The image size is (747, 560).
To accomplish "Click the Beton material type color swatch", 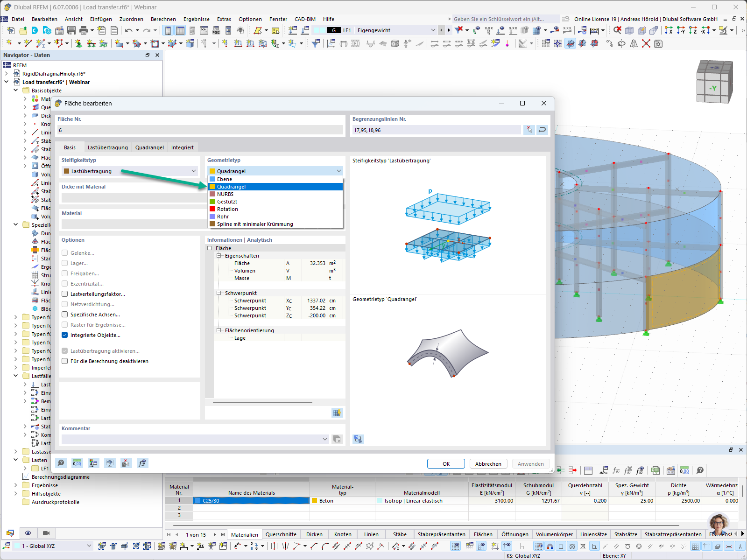I will coord(315,501).
